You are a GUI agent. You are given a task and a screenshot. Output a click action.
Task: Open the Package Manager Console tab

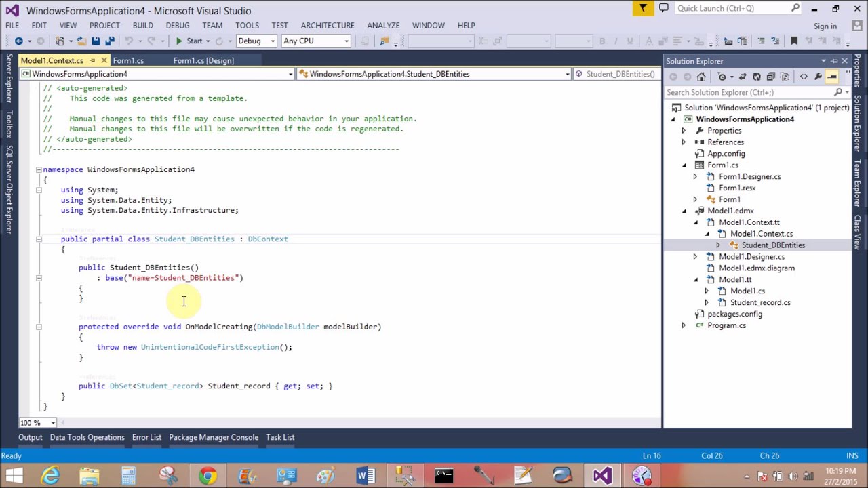click(x=214, y=437)
